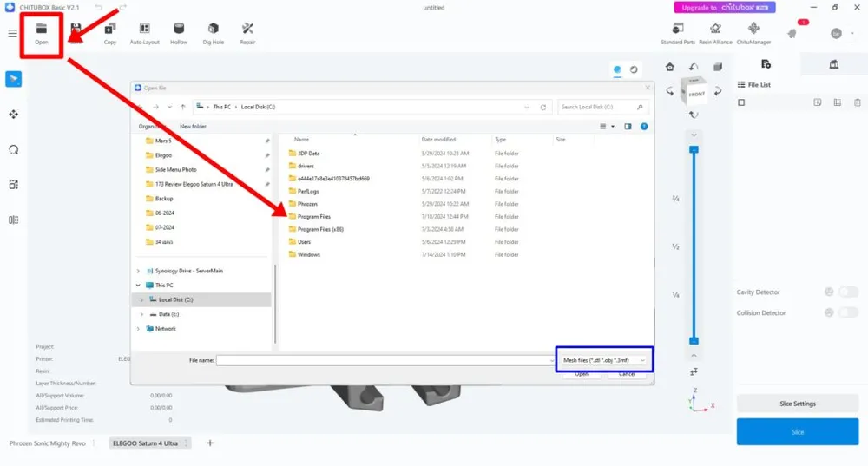
Task: Select the Move tool in left sidebar
Action: pos(13,114)
